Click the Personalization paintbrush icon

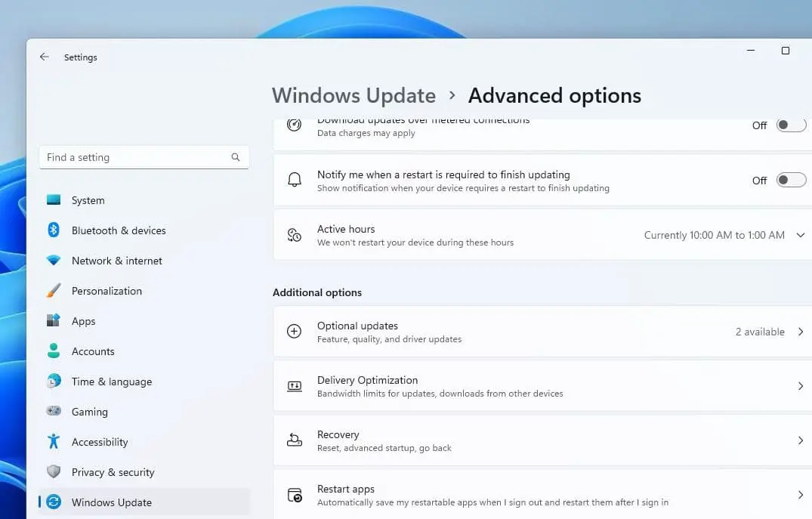(x=54, y=291)
